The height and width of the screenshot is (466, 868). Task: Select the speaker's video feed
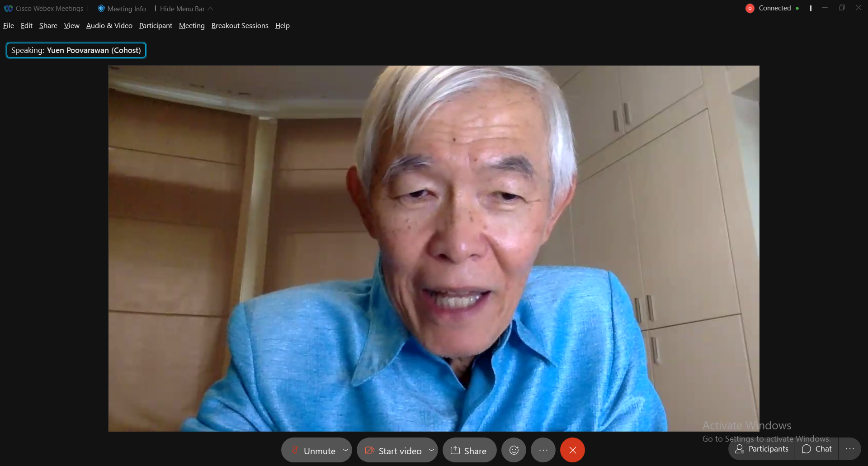(x=434, y=248)
